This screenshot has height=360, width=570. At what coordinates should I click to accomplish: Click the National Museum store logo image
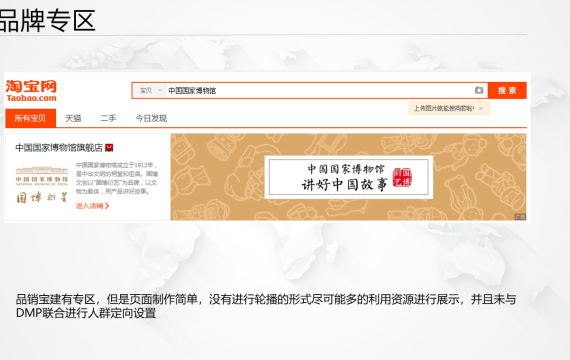pos(42,184)
